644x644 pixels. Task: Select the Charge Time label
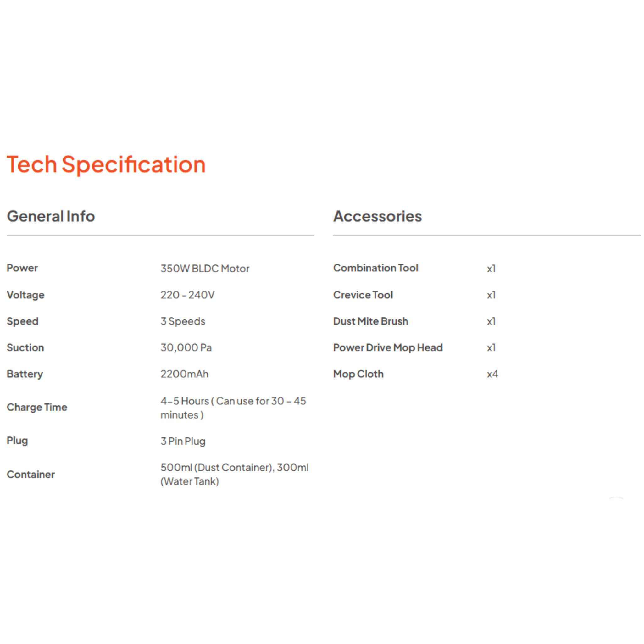pos(37,407)
